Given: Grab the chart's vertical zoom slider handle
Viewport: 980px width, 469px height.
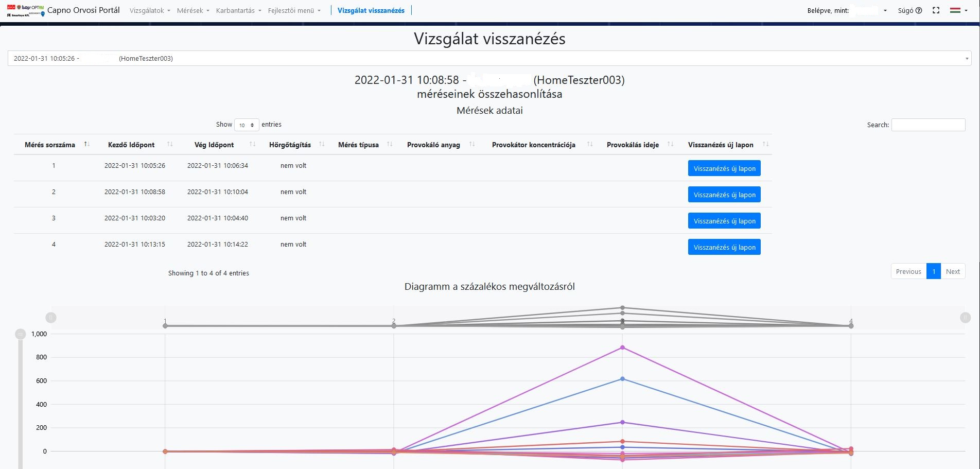Looking at the screenshot, I should click(x=21, y=334).
